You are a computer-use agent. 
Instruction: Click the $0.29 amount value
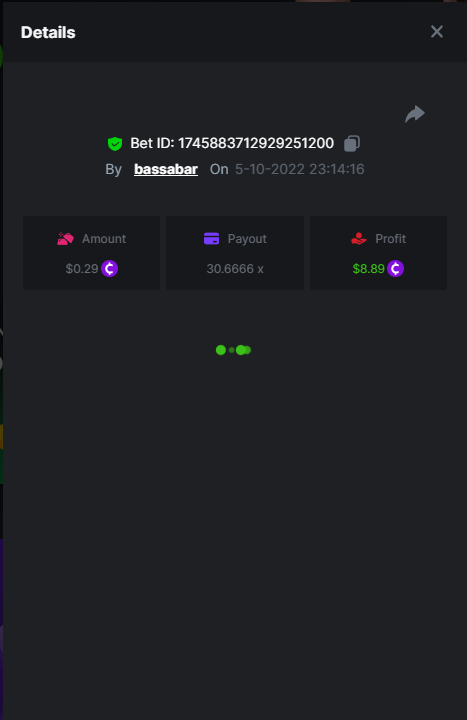82,269
